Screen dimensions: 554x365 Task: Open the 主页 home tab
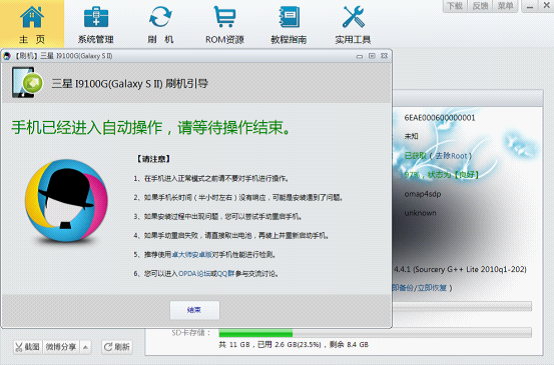point(32,24)
